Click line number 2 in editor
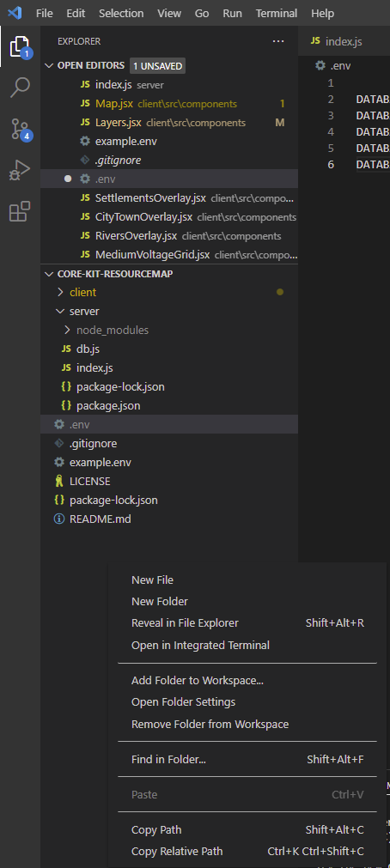Image resolution: width=390 pixels, height=868 pixels. [331, 100]
